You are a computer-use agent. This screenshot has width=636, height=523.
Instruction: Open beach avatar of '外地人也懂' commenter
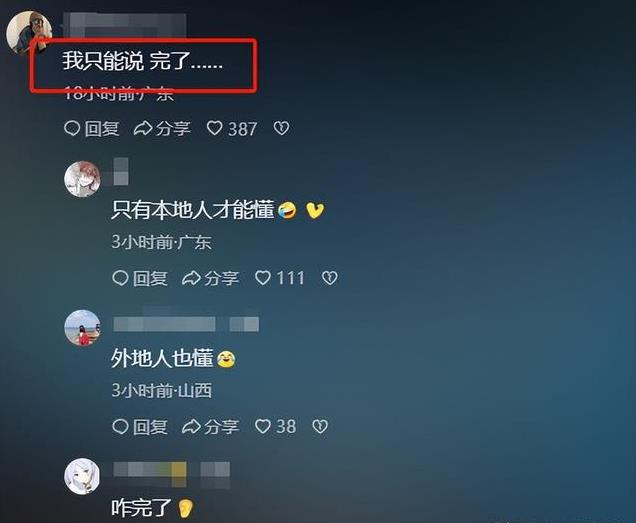pos(82,328)
